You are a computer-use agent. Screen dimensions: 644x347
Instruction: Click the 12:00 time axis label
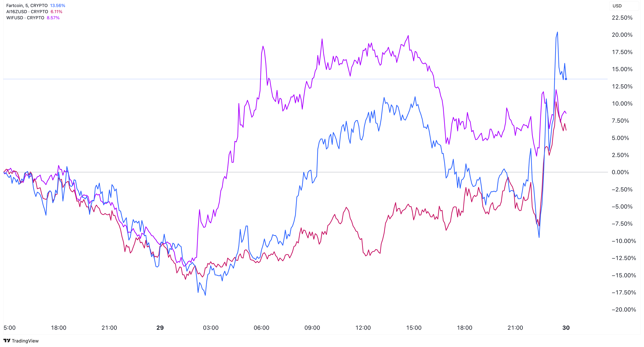(363, 328)
